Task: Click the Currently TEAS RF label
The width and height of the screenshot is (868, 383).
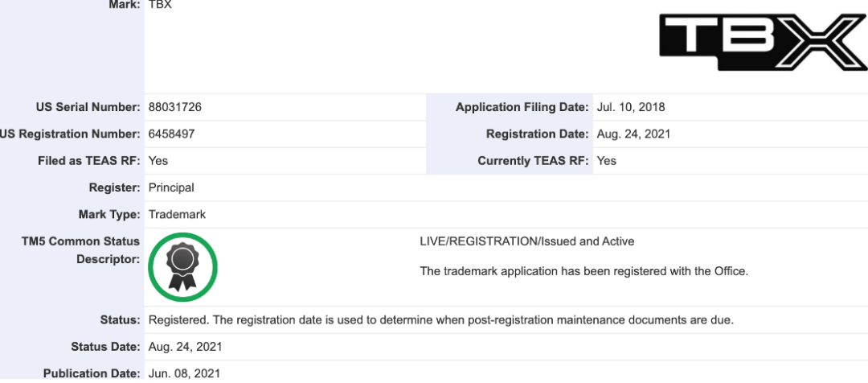Action: pos(533,161)
